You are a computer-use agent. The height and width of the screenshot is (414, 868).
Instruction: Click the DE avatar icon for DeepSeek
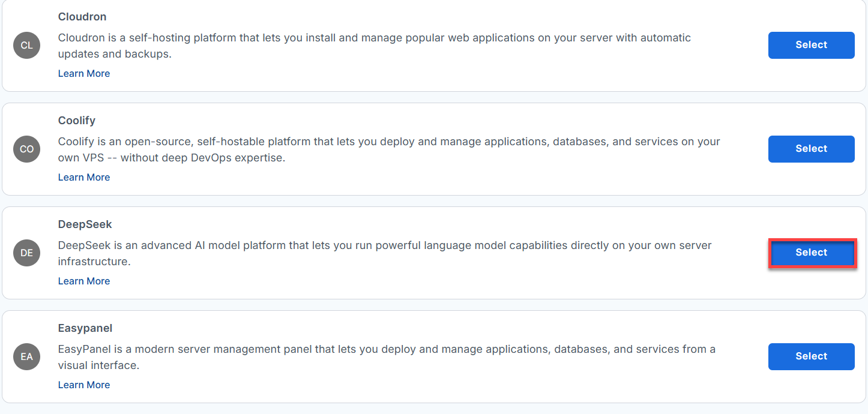(26, 253)
